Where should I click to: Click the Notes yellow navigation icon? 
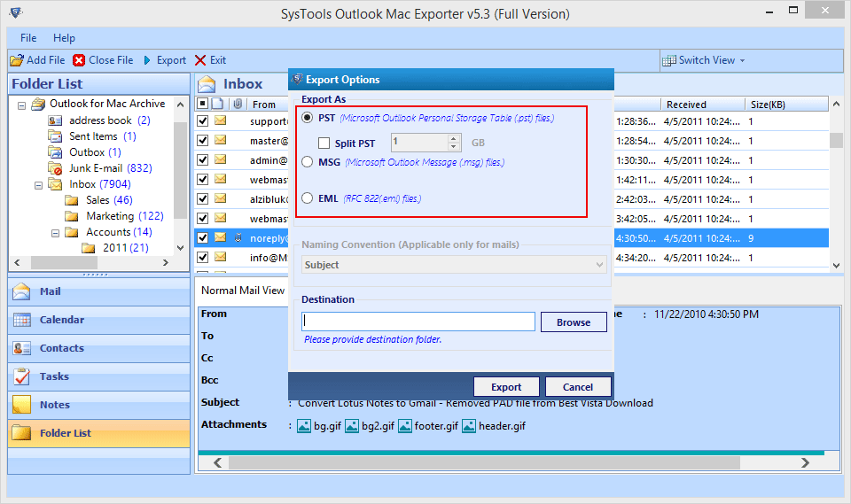21,404
